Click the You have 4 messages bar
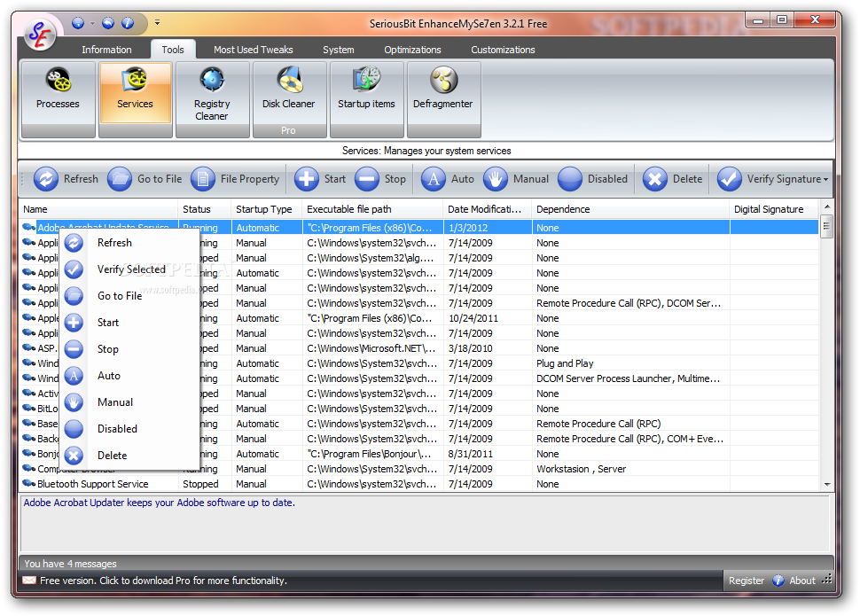The image size is (860, 616). 426,564
